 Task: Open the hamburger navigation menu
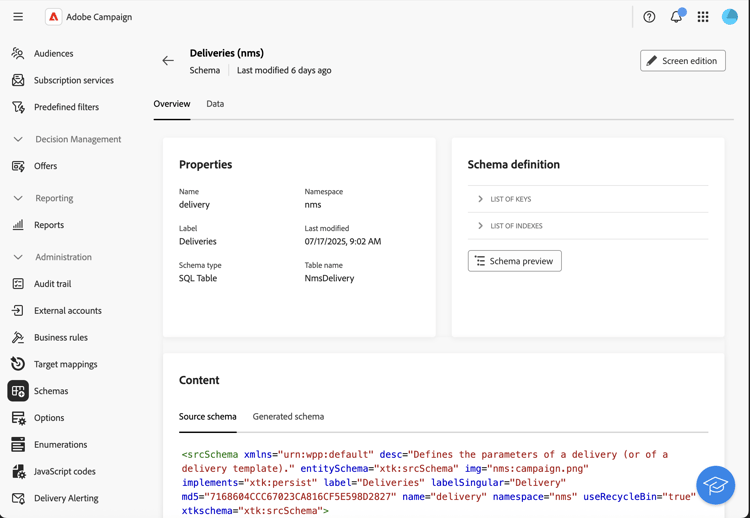(x=18, y=17)
